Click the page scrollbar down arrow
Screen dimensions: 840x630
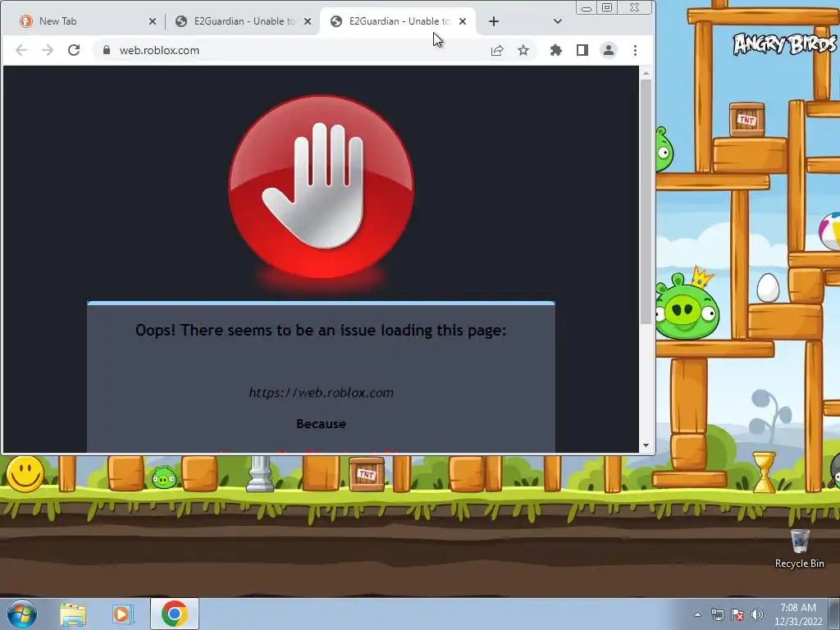tap(646, 445)
